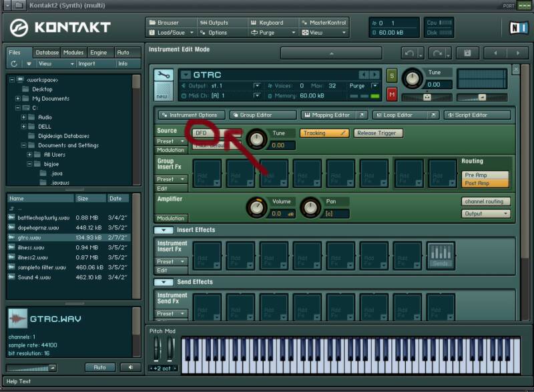Redo the last undone action
This screenshot has height=392, width=534.
(437, 53)
